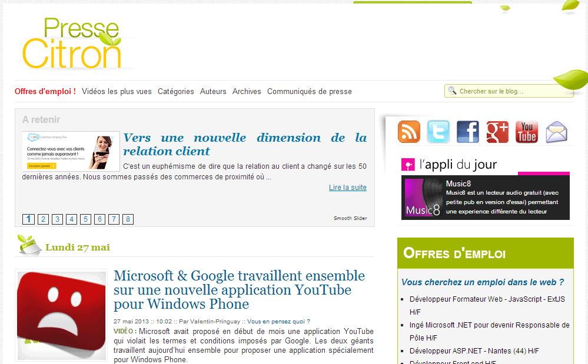Focus the Chercher sur le blog field

point(509,91)
